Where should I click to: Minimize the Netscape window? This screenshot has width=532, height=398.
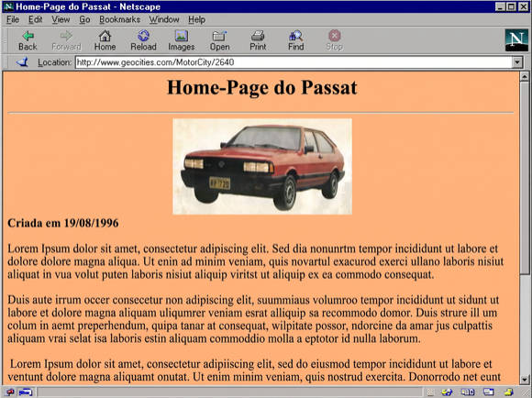(500, 6)
